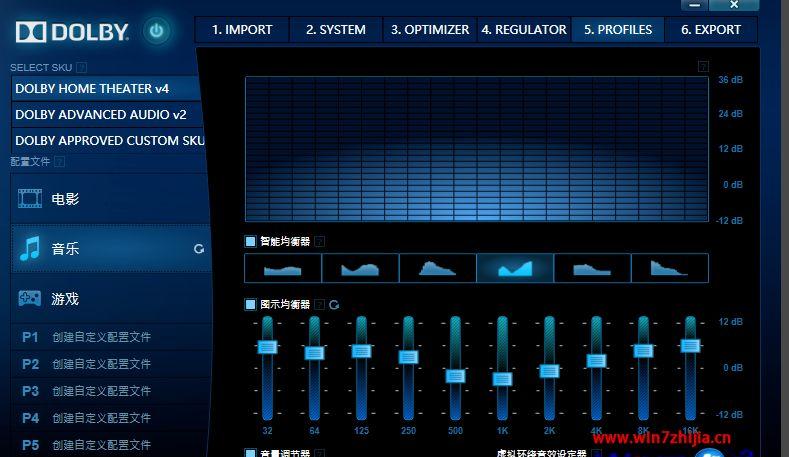Select the sixth equalizer preset curve
The height and width of the screenshot is (457, 789).
[670, 268]
